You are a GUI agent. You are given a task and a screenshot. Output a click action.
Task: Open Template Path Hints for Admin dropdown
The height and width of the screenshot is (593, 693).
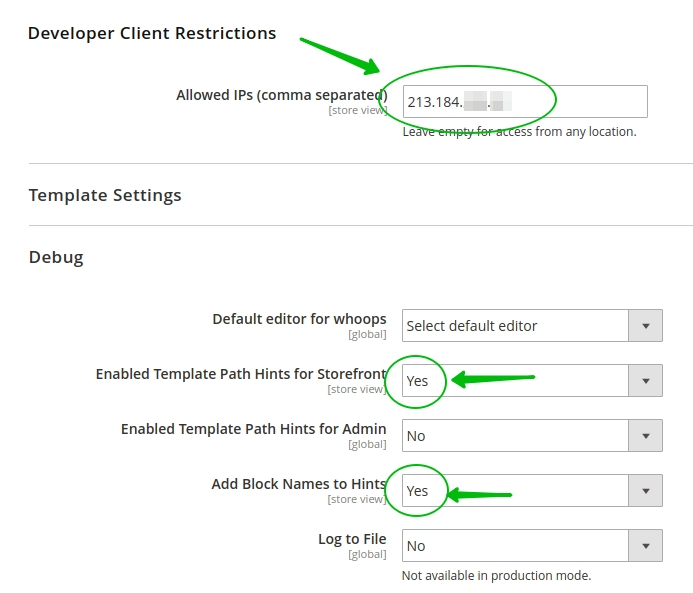[x=515, y=436]
